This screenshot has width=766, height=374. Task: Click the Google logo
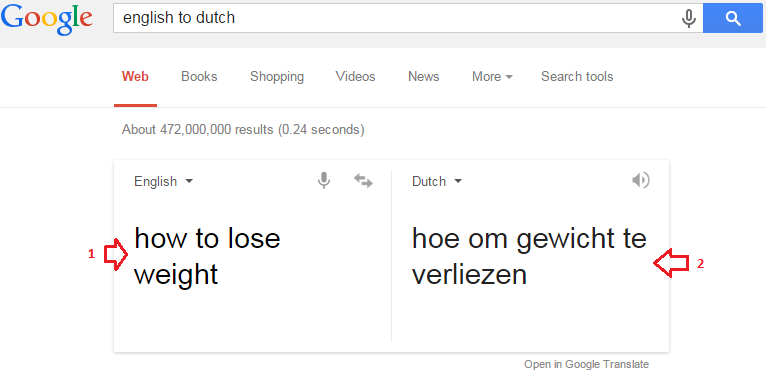[x=47, y=19]
